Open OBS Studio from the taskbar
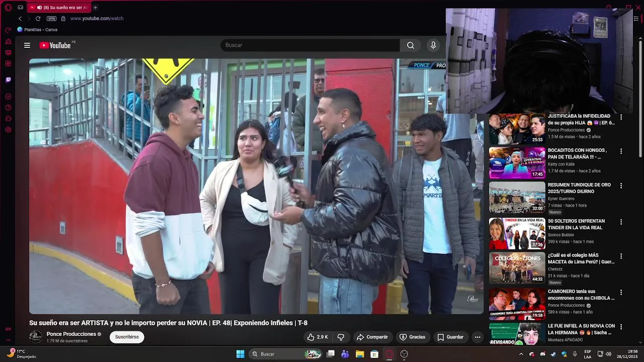This screenshot has height=362, width=644. (404, 354)
